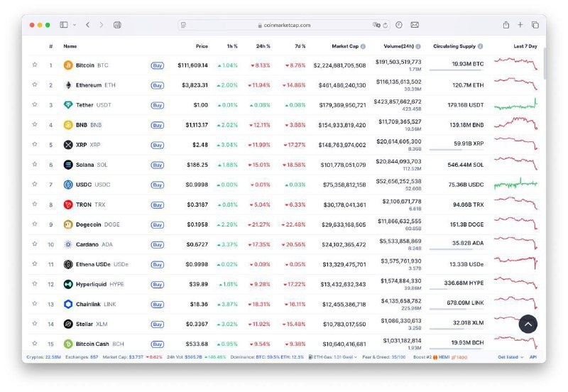Click the Tether coin logo

pyautogui.click(x=68, y=105)
